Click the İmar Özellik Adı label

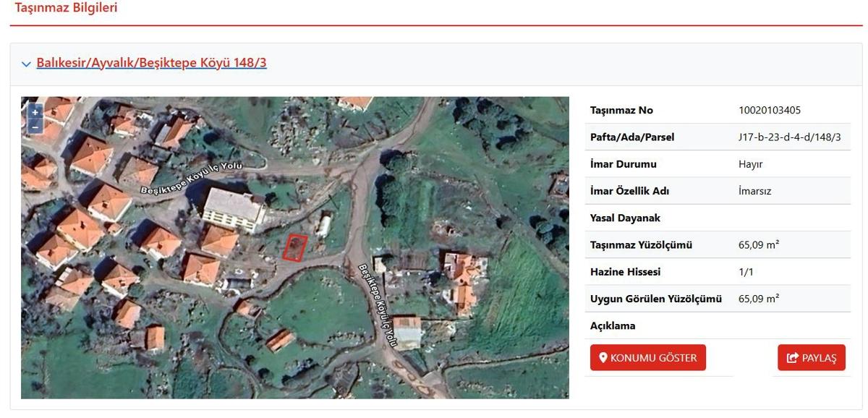629,191
